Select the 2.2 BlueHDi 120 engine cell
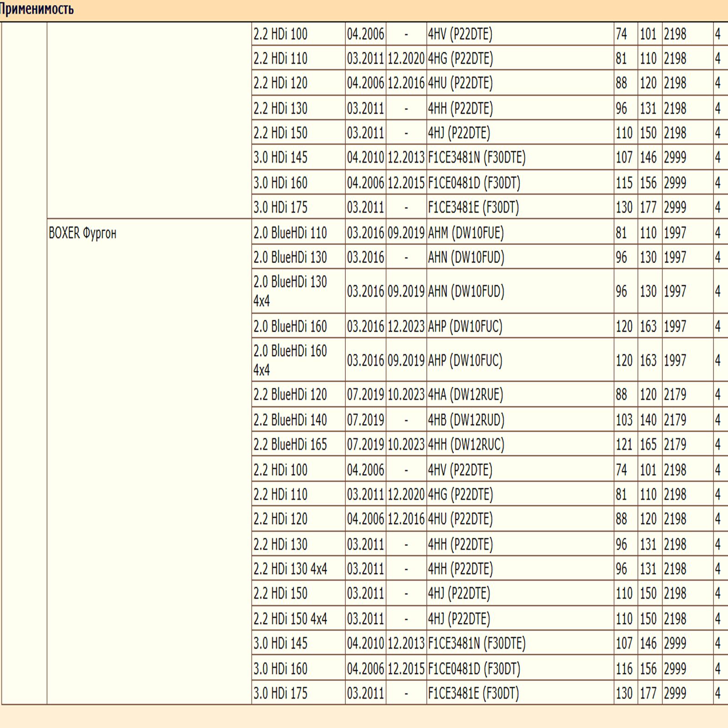Screen dimensions: 728x728 [290, 394]
